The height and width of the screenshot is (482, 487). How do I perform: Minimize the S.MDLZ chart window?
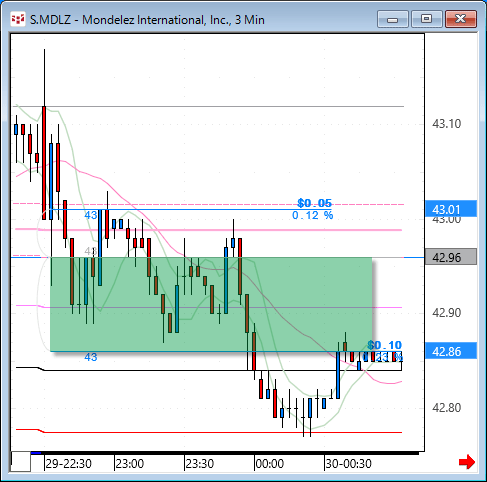[393, 19]
